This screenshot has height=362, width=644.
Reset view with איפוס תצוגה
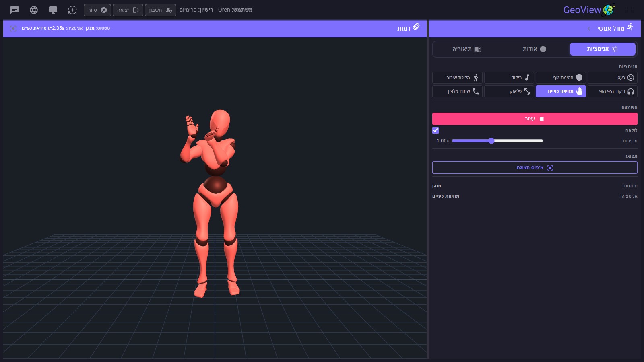click(x=535, y=167)
